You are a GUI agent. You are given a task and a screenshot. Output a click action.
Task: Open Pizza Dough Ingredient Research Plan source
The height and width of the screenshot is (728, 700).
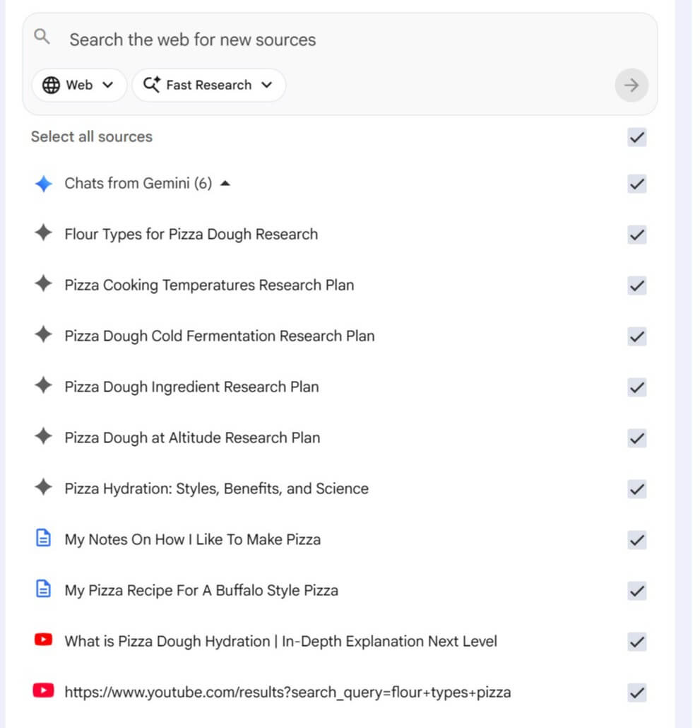pos(191,387)
